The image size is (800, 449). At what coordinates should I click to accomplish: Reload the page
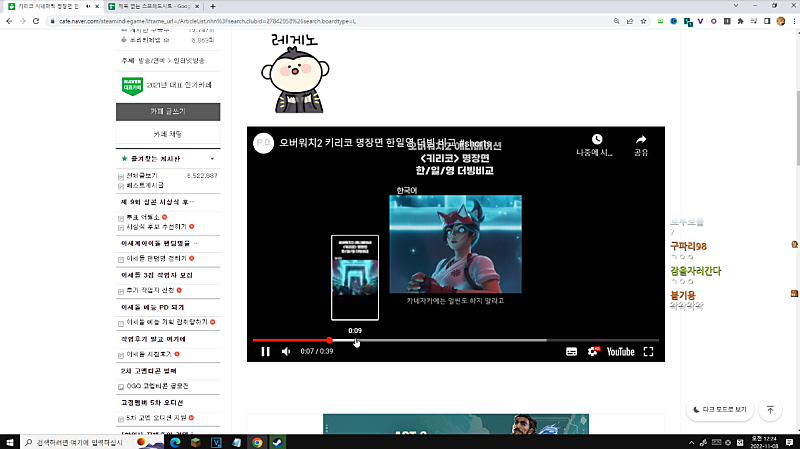point(36,21)
